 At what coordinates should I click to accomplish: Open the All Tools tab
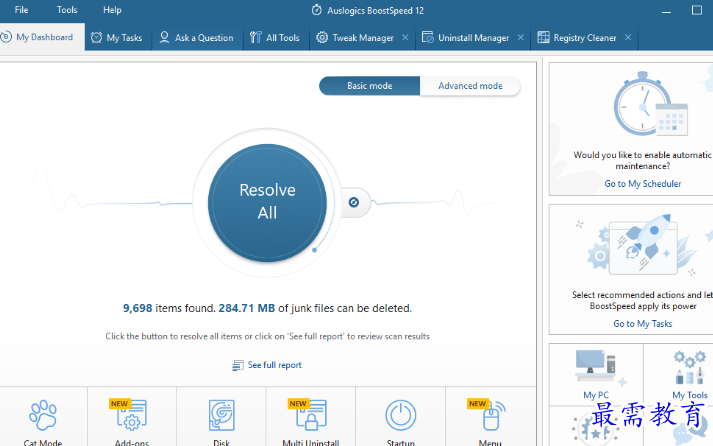pos(275,37)
